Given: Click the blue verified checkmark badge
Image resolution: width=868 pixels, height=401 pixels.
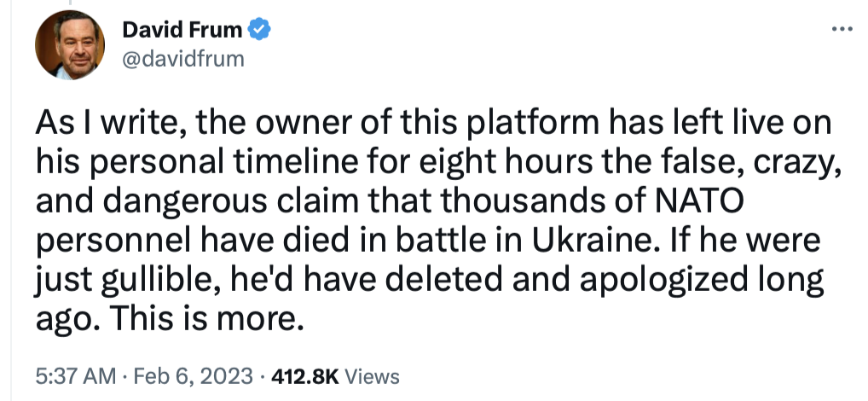Looking at the screenshot, I should 259,32.
